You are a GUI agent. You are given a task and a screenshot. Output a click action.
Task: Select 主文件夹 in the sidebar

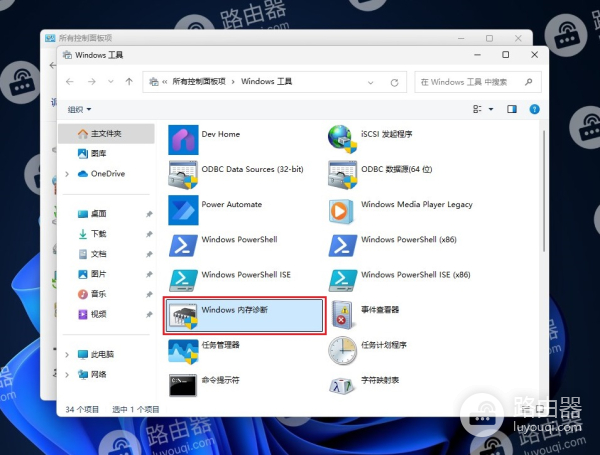(106, 134)
